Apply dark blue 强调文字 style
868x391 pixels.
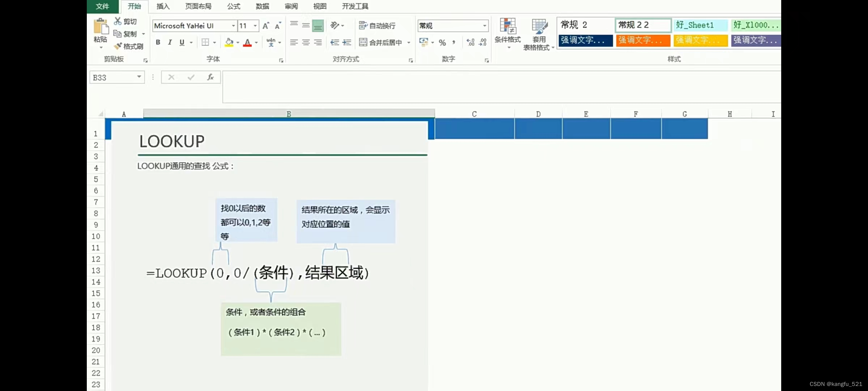click(x=586, y=40)
